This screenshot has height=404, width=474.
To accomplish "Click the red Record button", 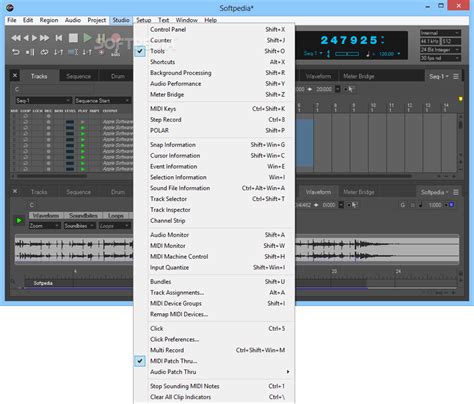I will (116, 38).
